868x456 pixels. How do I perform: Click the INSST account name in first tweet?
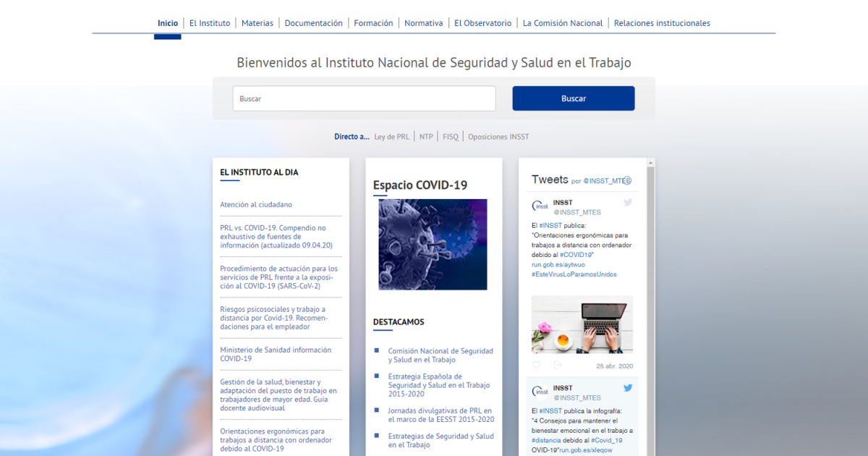pos(563,203)
